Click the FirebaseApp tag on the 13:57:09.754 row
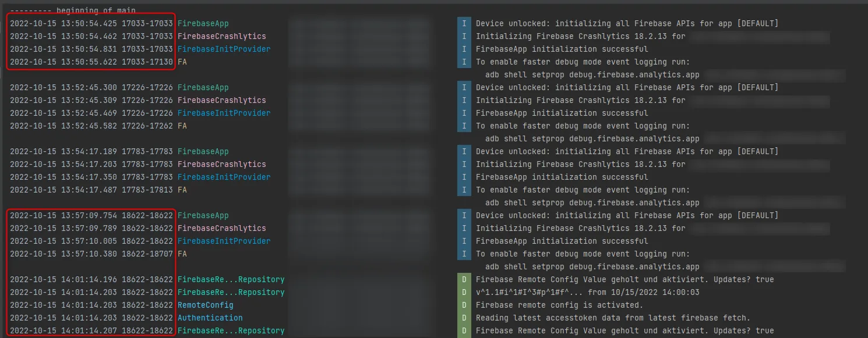The height and width of the screenshot is (338, 868). pos(203,216)
